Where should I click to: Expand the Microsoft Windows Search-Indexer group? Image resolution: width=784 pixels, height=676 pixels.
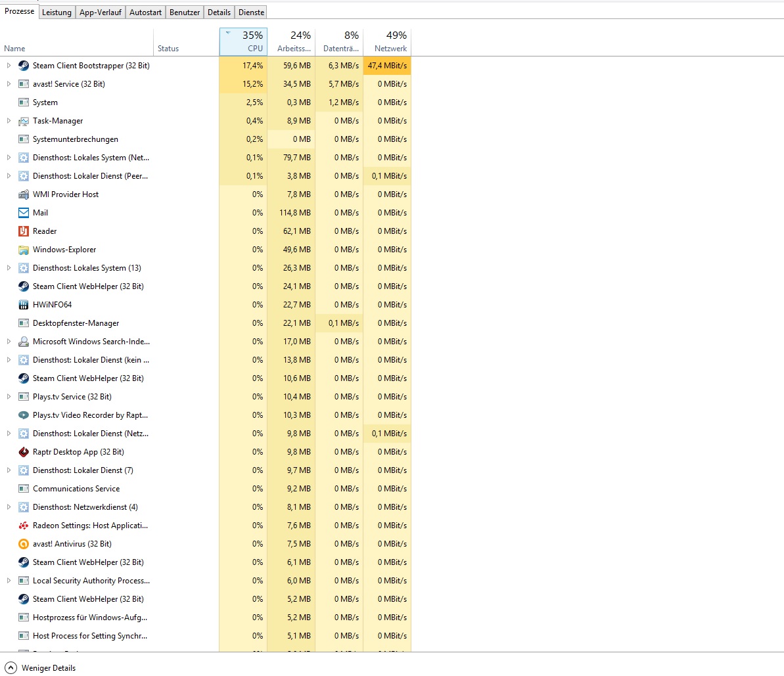click(x=9, y=342)
